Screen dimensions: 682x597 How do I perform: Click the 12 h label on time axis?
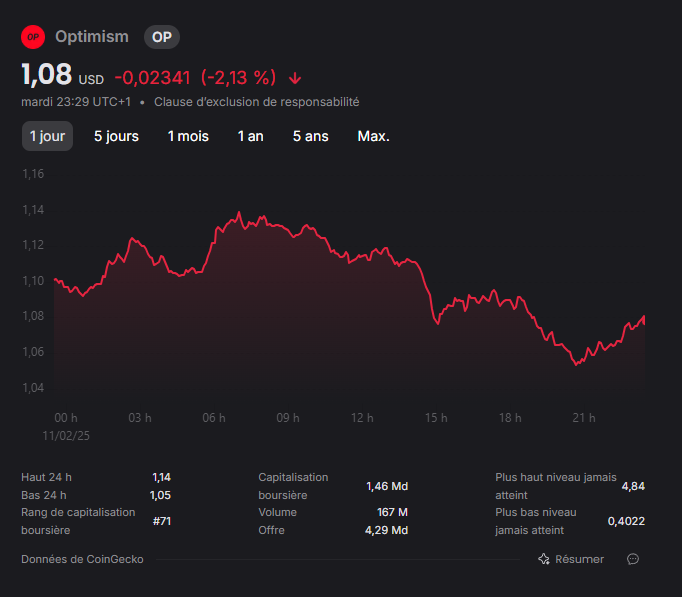click(x=362, y=418)
